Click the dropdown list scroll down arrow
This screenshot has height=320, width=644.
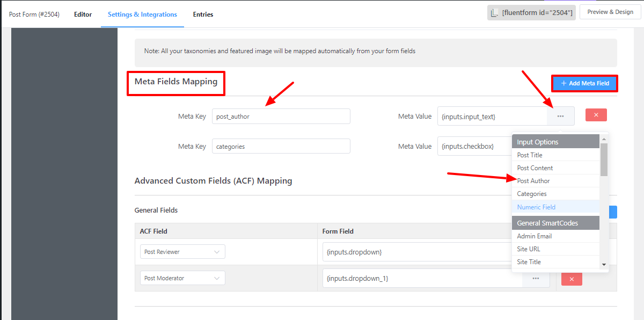click(604, 264)
